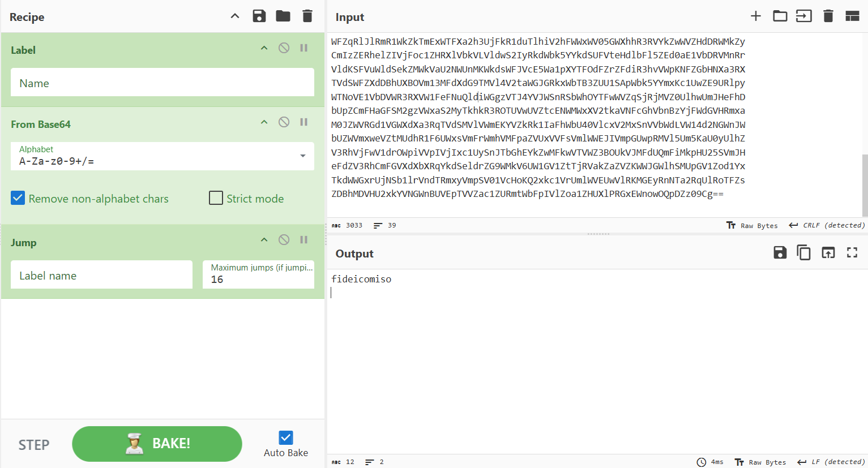This screenshot has height=468, width=868.
Task: Collapse the From Base64 operation
Action: pyautogui.click(x=264, y=122)
